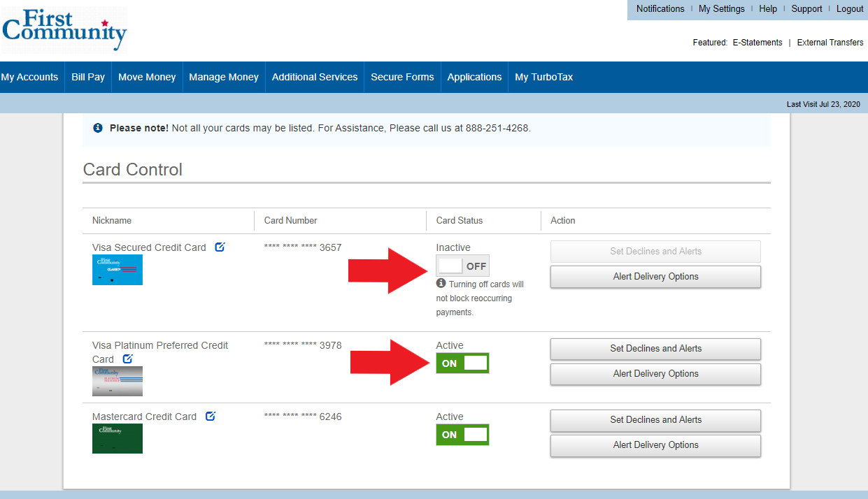The height and width of the screenshot is (499, 868).
Task: Click the Visa Secured Credit Card name
Action: 149,247
